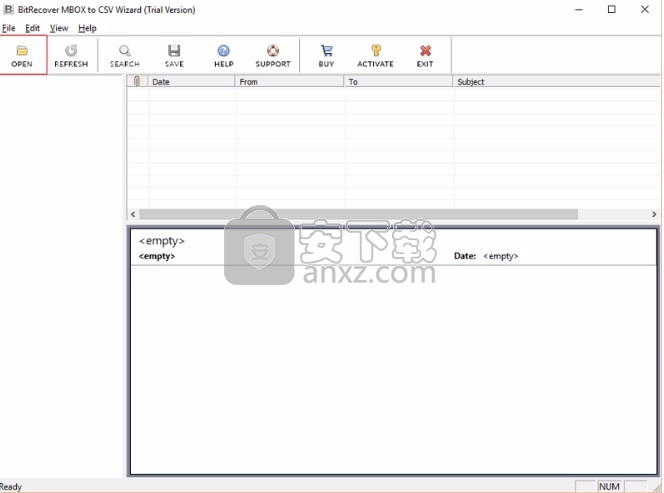Click the email list horizontal scrollbar thumb
The width and height of the screenshot is (664, 493).
pyautogui.click(x=359, y=214)
